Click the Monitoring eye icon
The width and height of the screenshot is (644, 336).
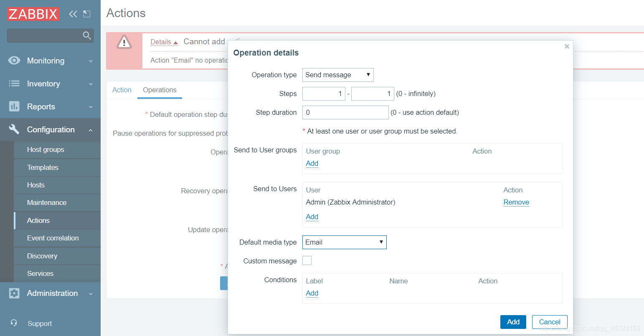(x=14, y=61)
